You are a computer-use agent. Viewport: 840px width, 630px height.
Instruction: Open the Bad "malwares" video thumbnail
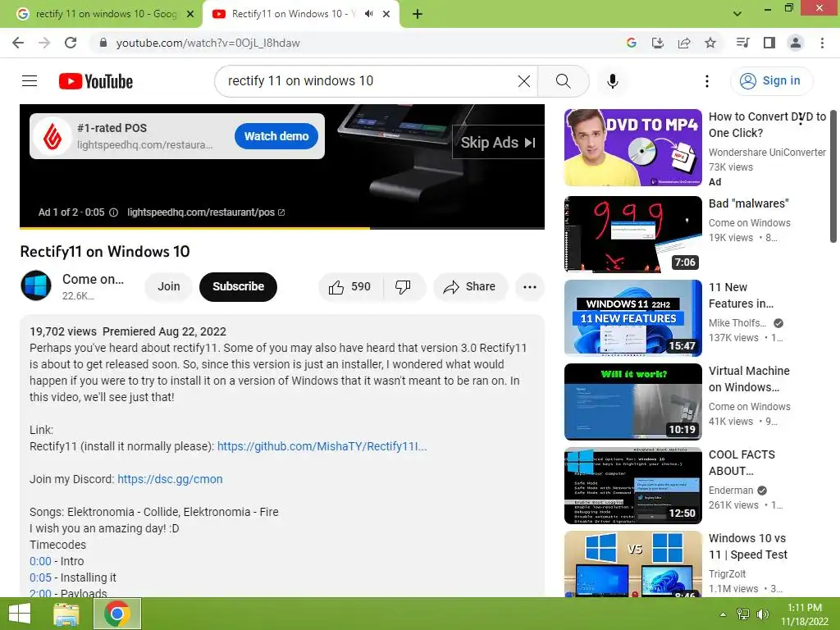click(632, 234)
